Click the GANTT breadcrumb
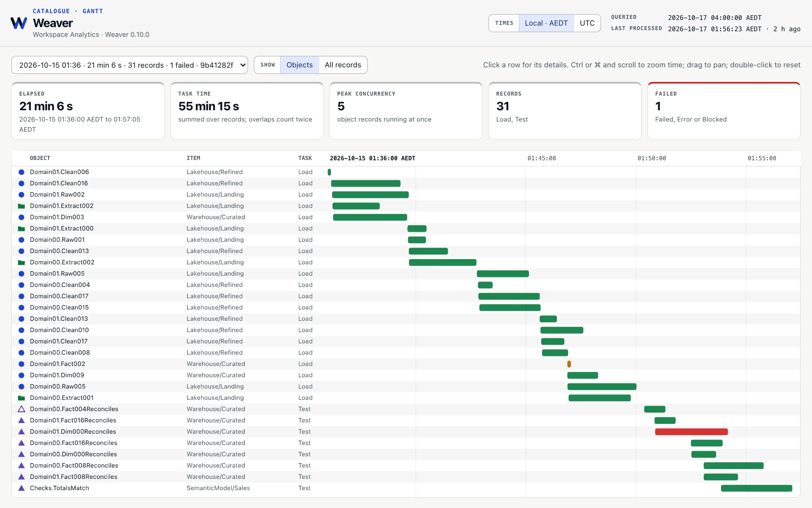 coord(93,11)
